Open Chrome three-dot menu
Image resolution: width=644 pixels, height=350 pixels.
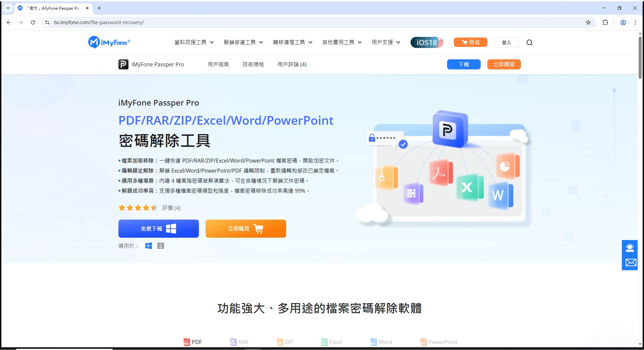point(635,22)
